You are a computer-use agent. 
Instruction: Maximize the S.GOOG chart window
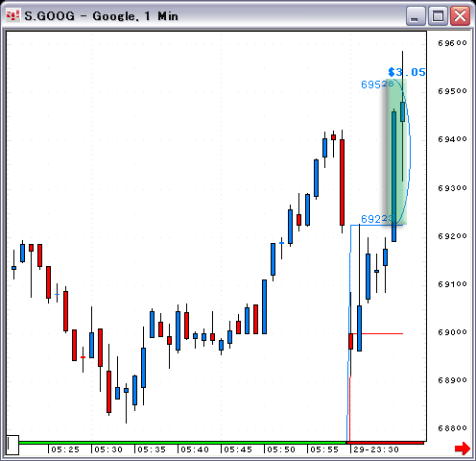[438, 15]
